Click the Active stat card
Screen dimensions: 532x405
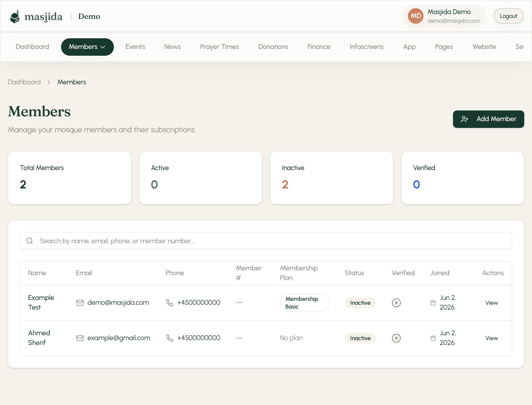pos(201,178)
